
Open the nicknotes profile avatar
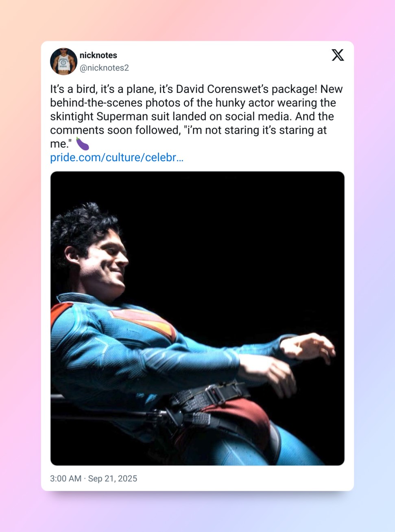[x=63, y=61]
